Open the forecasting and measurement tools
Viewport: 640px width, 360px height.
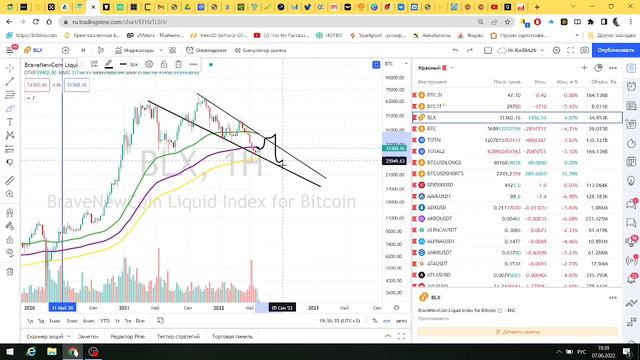coord(10,149)
